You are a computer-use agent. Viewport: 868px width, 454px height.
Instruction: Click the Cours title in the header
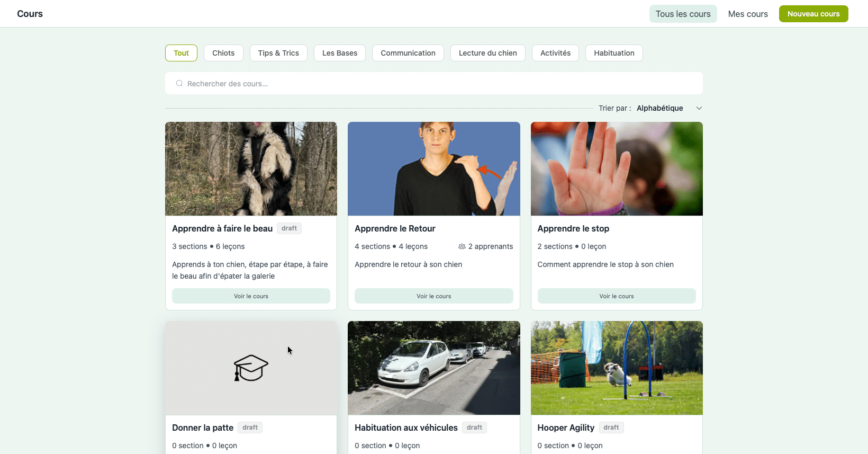point(30,14)
